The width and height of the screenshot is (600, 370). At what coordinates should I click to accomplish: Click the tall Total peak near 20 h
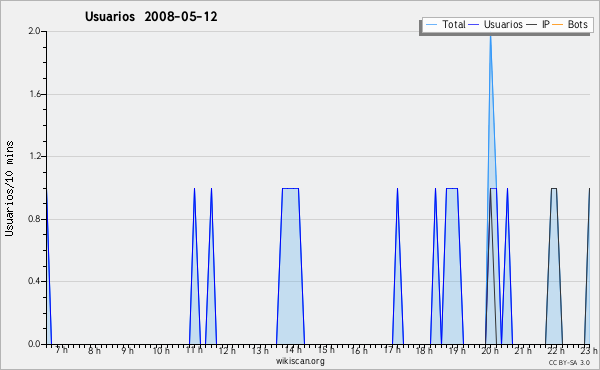[x=491, y=111]
